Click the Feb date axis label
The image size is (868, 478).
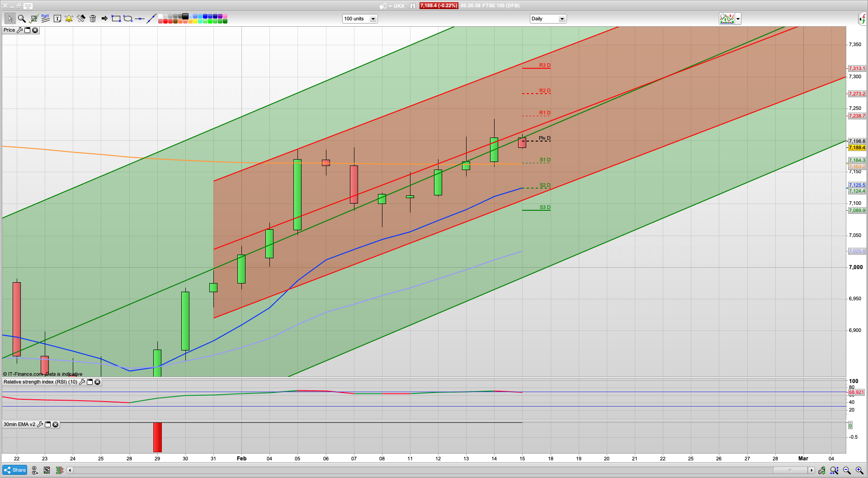242,458
